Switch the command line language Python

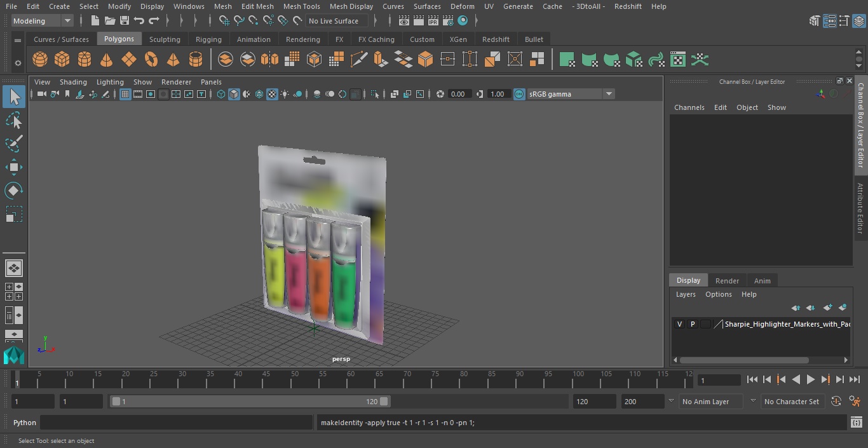point(25,423)
